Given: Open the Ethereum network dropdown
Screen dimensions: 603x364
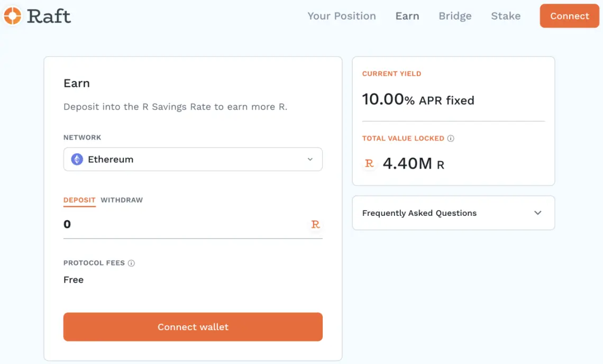Looking at the screenshot, I should 193,159.
